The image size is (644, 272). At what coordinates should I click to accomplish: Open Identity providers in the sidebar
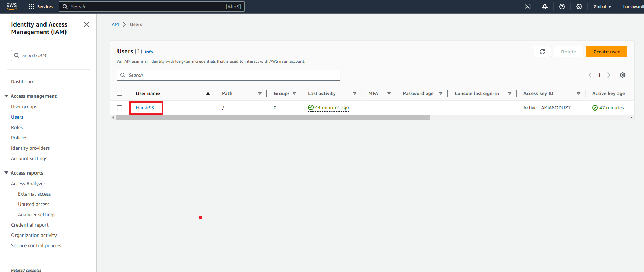[x=30, y=148]
